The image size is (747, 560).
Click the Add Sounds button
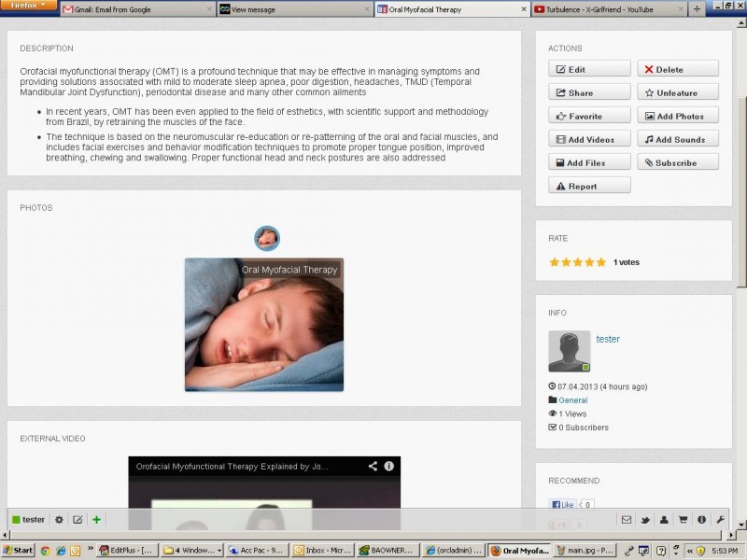(x=678, y=139)
